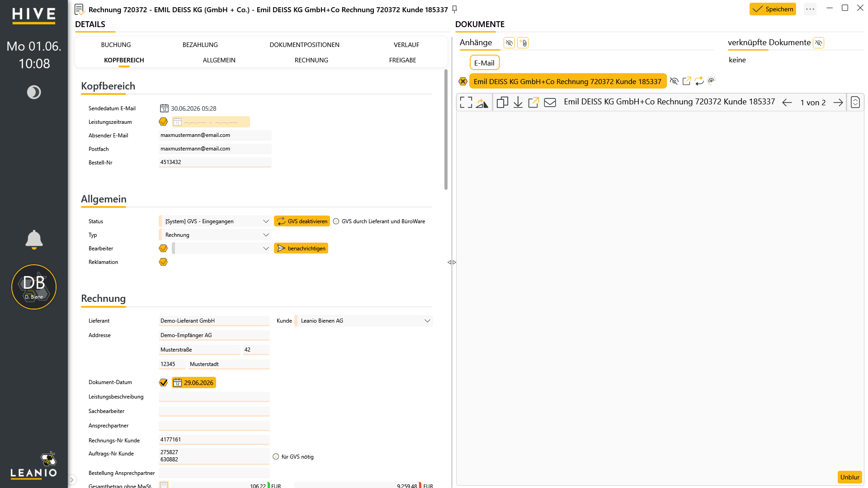
Task: Go to next document page arrow
Action: [838, 103]
